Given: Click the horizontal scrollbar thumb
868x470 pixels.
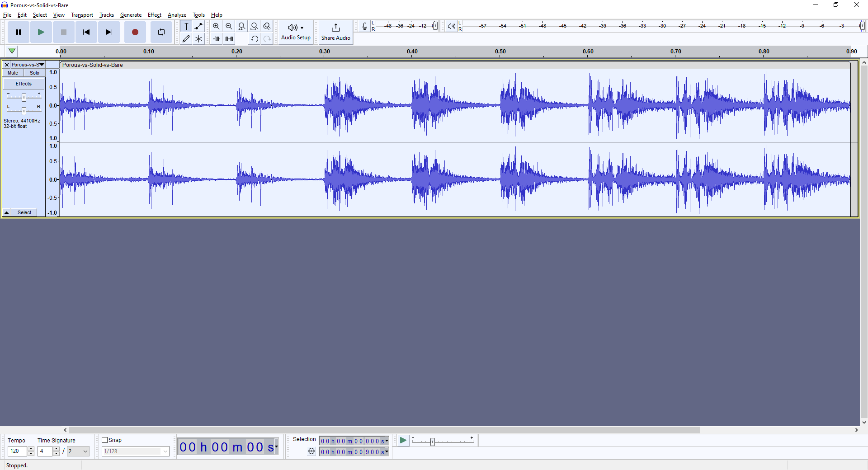Looking at the screenshot, I should (x=384, y=430).
